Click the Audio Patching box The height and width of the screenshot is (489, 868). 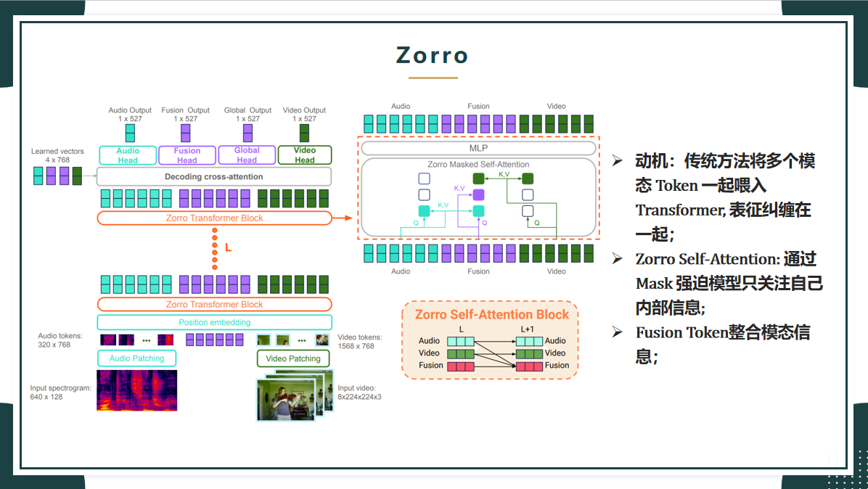[x=136, y=358]
